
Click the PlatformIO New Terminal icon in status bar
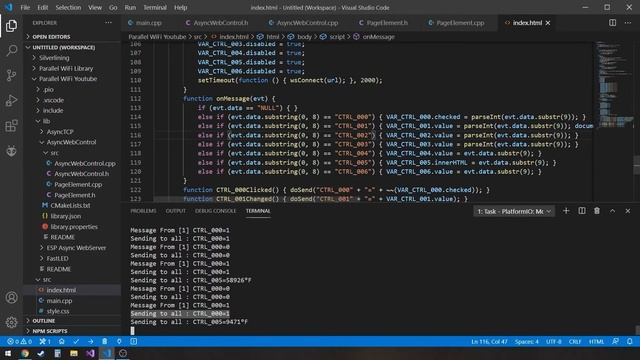click(x=133, y=341)
